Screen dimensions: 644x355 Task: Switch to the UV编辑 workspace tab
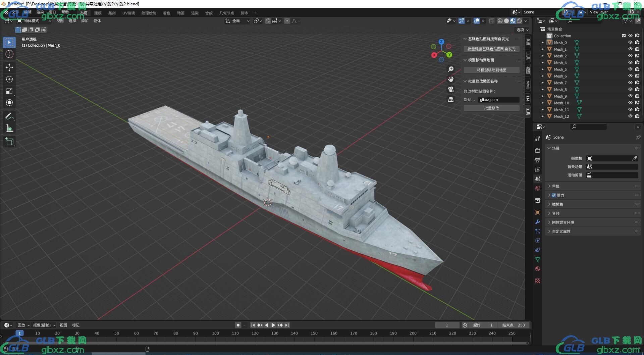click(x=128, y=13)
